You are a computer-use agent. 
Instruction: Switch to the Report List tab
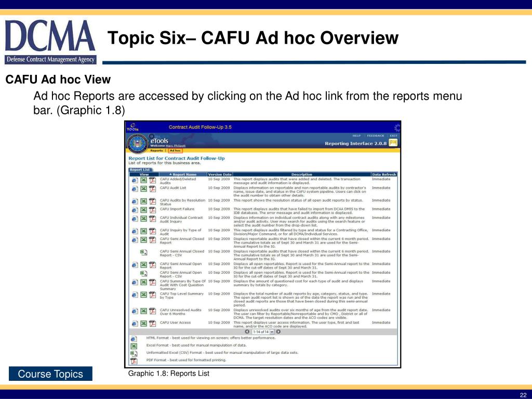(140, 170)
